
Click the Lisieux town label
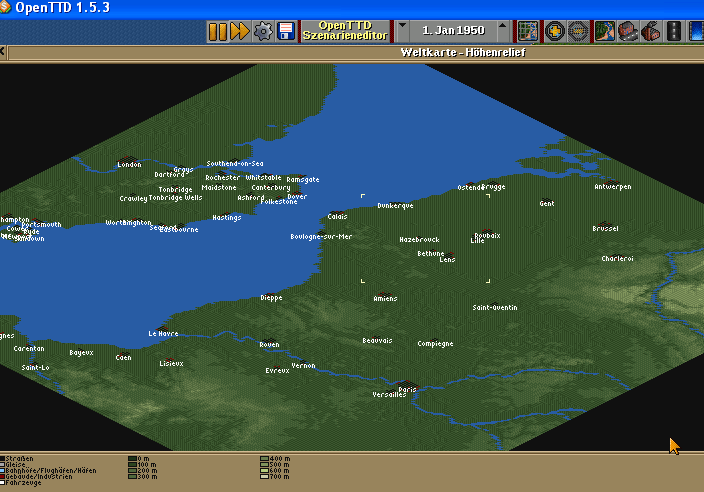172,364
